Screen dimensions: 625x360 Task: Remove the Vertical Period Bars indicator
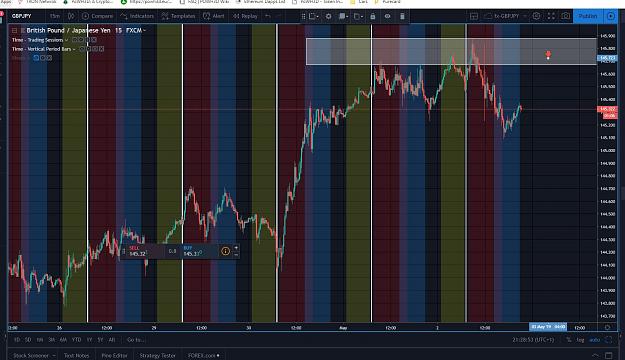click(x=101, y=49)
